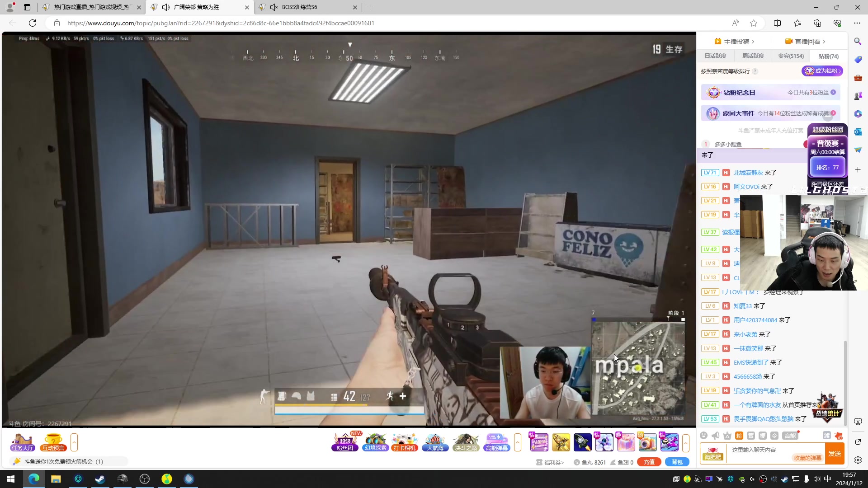The image size is (868, 488).
Task: Open the 互动预言 interactive prediction icon
Action: point(53,442)
